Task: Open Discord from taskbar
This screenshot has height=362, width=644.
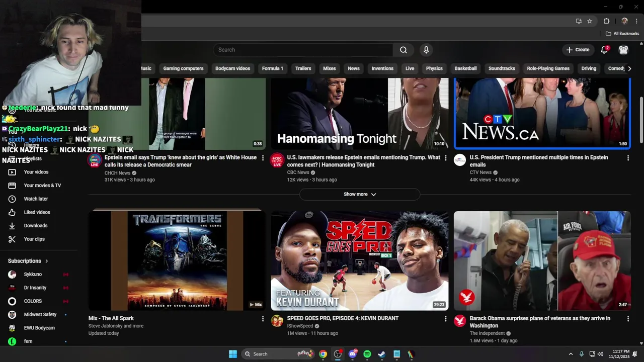Action: pos(353,354)
